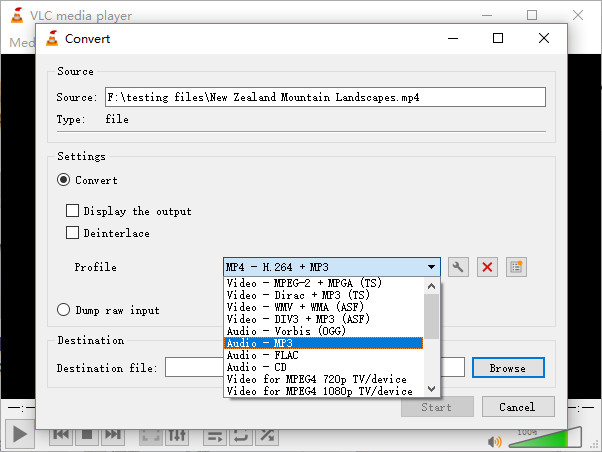Delete selected profile with the red X

487,267
